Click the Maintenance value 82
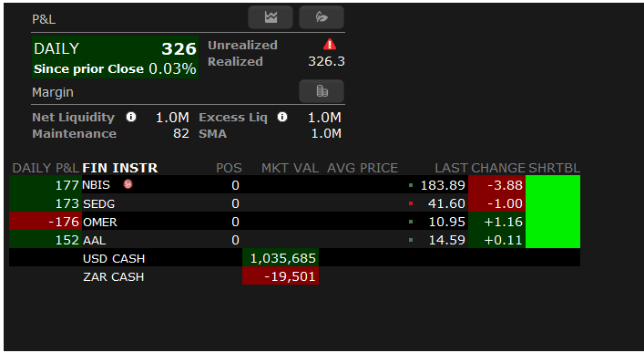Image resolution: width=644 pixels, height=353 pixels. (x=181, y=134)
